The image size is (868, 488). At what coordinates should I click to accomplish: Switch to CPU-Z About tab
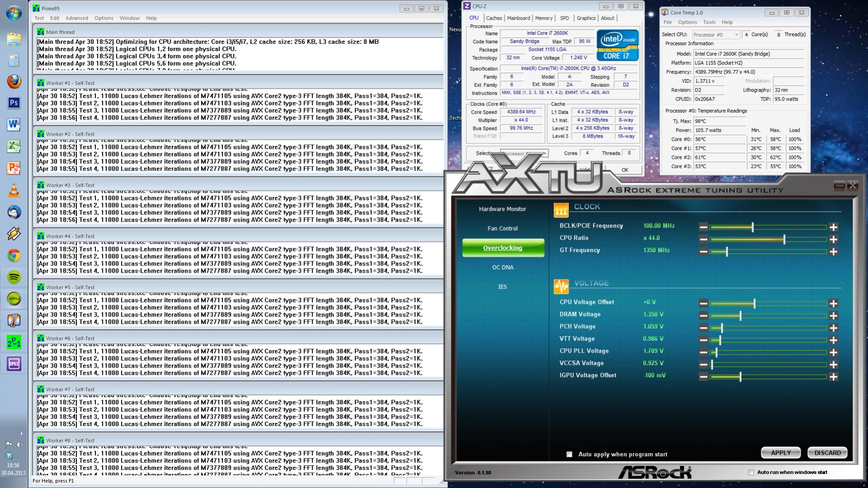coord(607,18)
